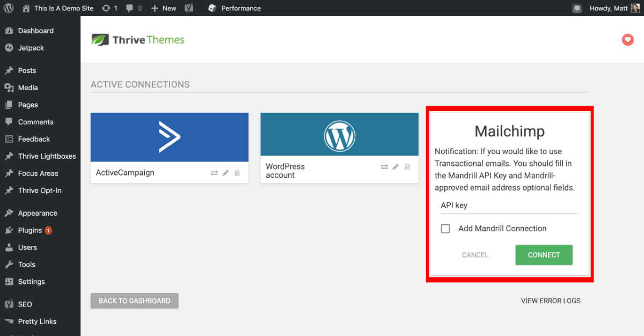Delete the ActiveCampaign connection trash icon

(237, 173)
